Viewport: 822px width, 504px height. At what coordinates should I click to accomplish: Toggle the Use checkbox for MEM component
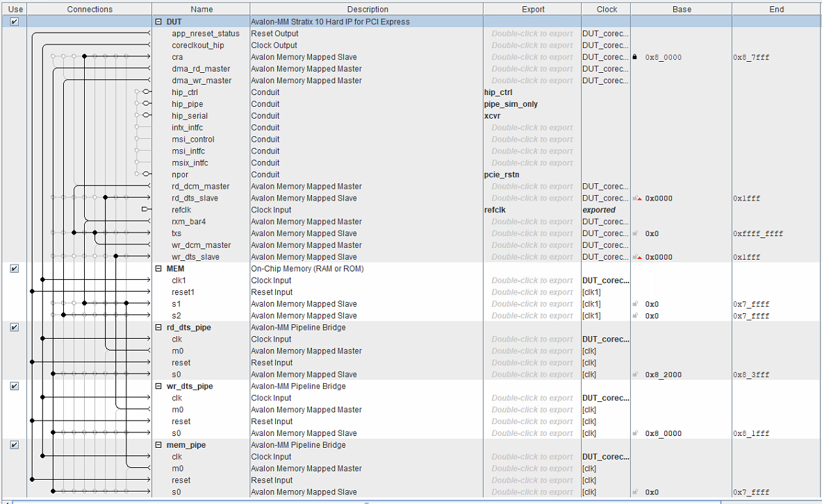pyautogui.click(x=15, y=269)
